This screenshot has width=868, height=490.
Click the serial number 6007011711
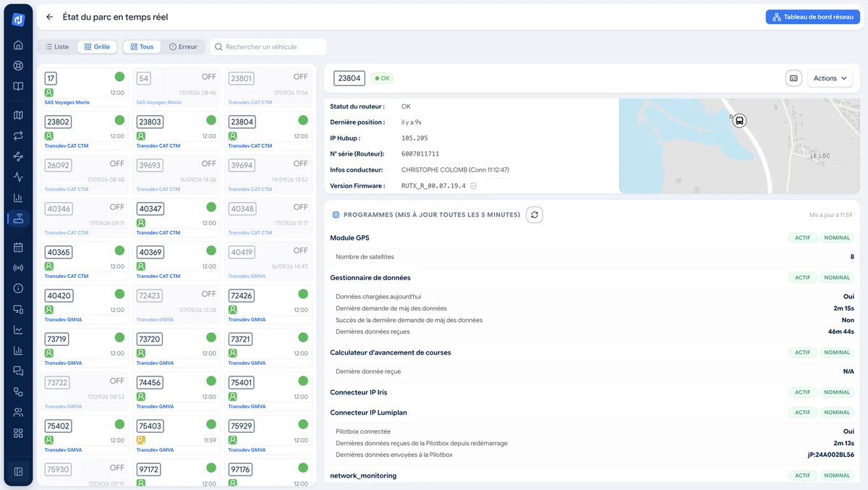[420, 154]
